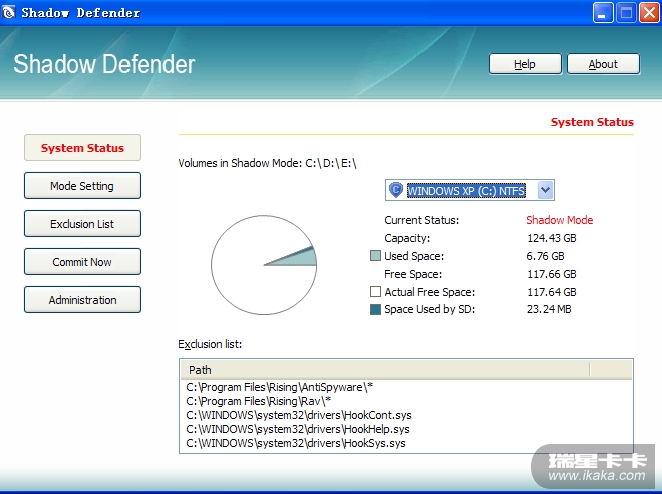
Task: Open the Exclusion List page
Action: (82, 224)
